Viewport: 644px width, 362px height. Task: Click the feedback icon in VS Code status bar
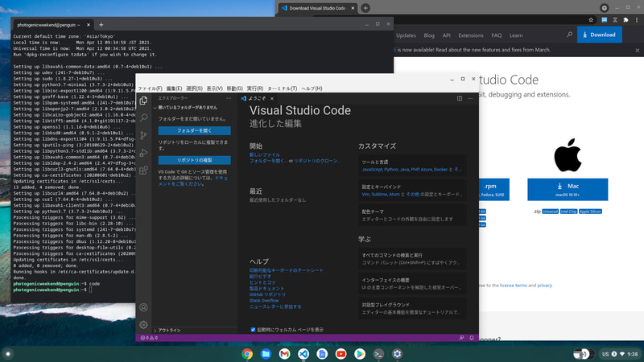[x=461, y=338]
